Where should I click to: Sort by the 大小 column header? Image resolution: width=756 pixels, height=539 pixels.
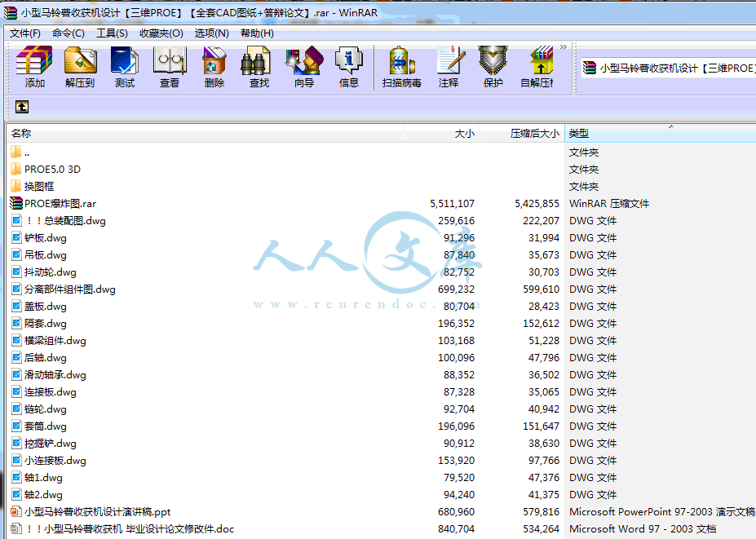click(442, 134)
